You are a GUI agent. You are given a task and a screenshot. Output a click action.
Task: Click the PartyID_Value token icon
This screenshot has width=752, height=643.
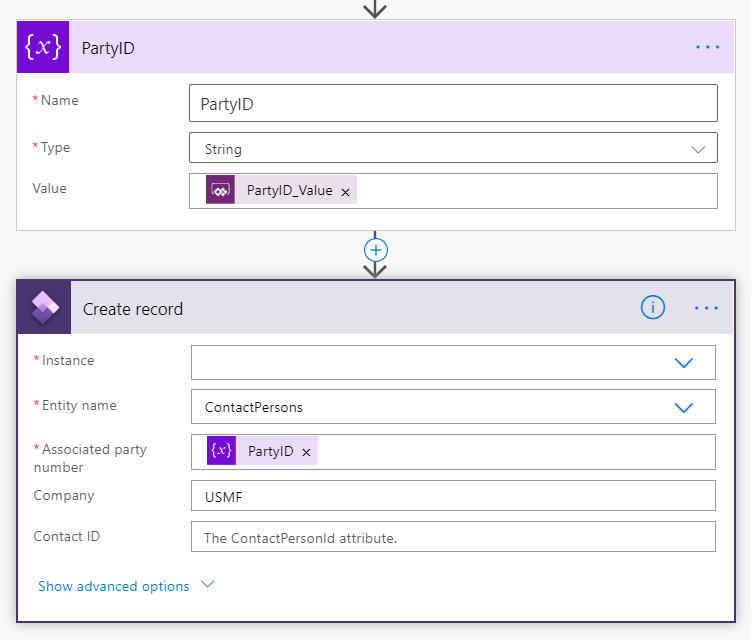pyautogui.click(x=220, y=190)
